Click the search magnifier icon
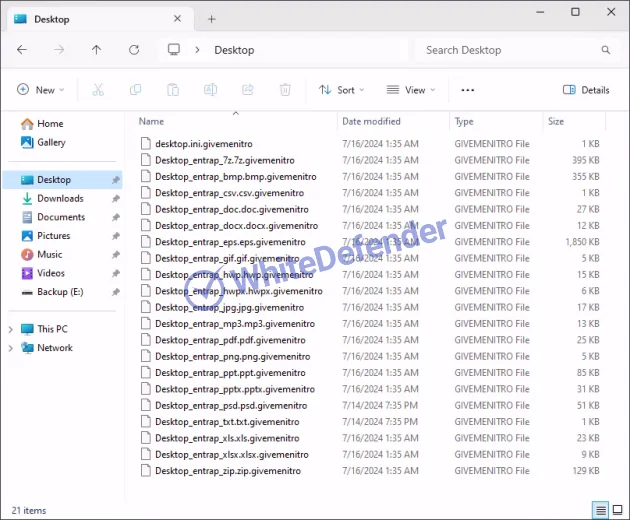Screen dimensions: 630x520 [x=605, y=50]
